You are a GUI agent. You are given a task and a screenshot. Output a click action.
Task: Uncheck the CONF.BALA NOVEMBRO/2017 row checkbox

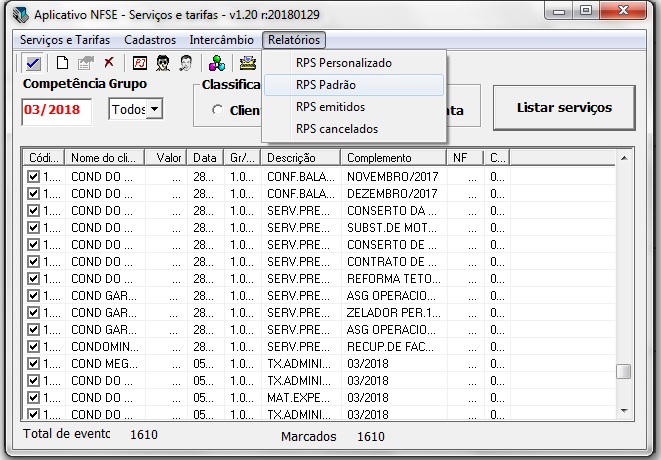pos(34,177)
